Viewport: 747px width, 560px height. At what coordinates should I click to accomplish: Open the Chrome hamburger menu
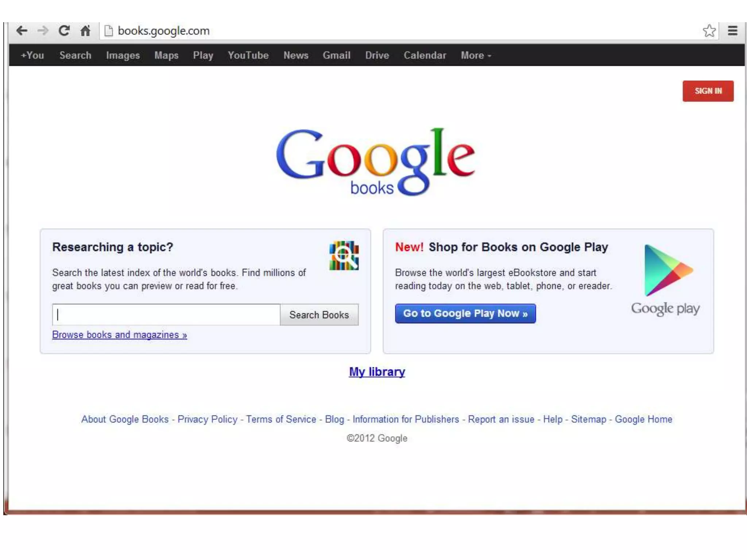click(732, 31)
